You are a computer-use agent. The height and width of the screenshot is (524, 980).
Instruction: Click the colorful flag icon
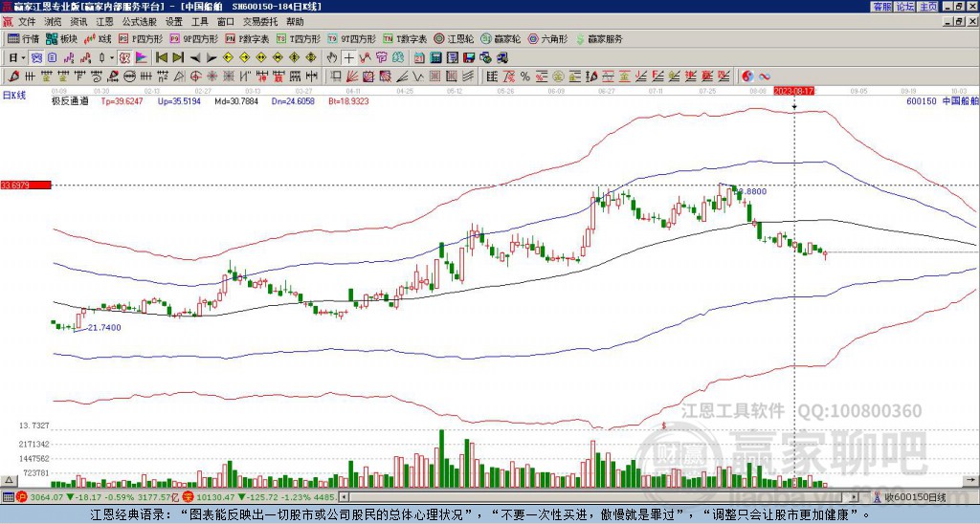click(x=142, y=58)
